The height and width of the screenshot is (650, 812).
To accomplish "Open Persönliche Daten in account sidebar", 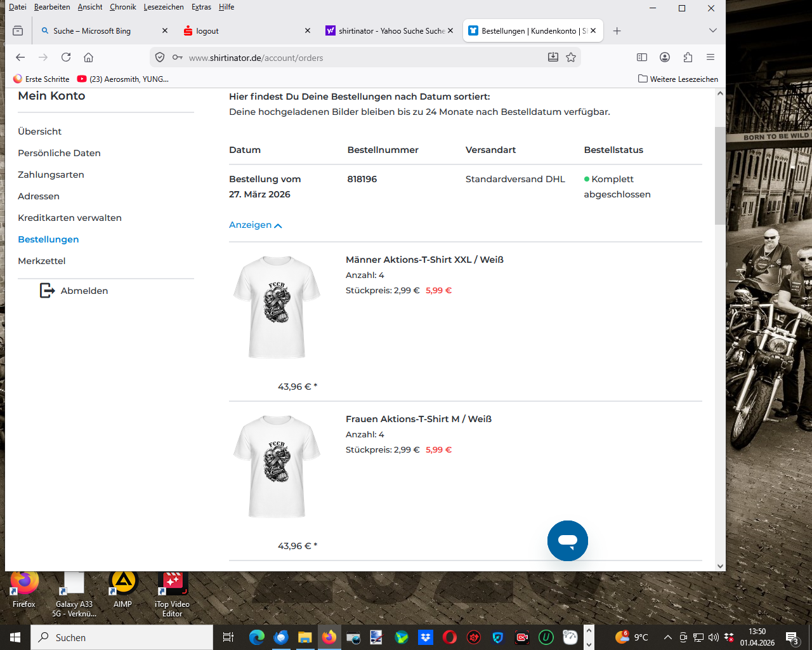I will [x=59, y=153].
